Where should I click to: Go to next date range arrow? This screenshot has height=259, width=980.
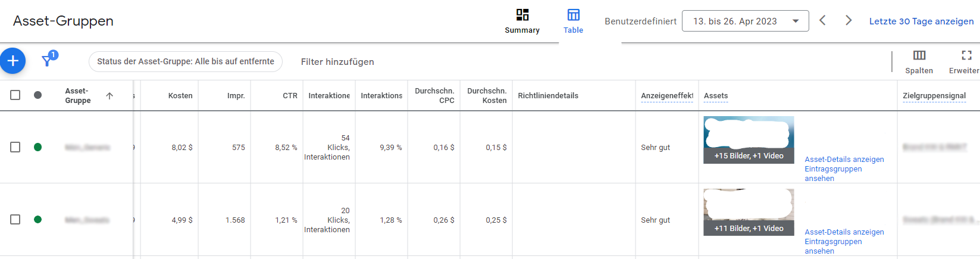849,20
